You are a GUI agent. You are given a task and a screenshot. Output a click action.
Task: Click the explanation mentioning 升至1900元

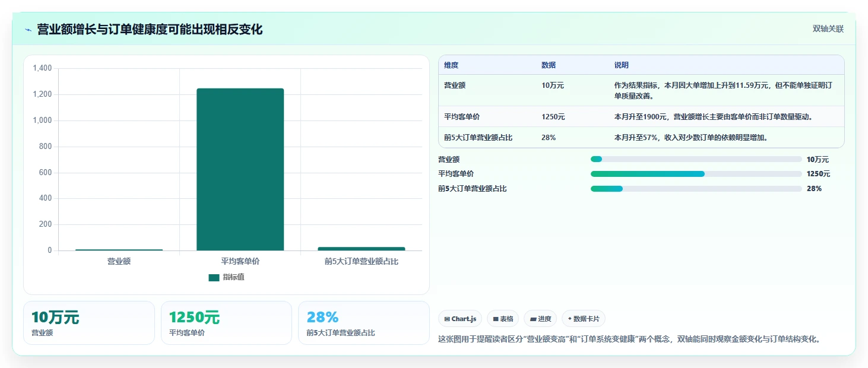[x=713, y=117]
